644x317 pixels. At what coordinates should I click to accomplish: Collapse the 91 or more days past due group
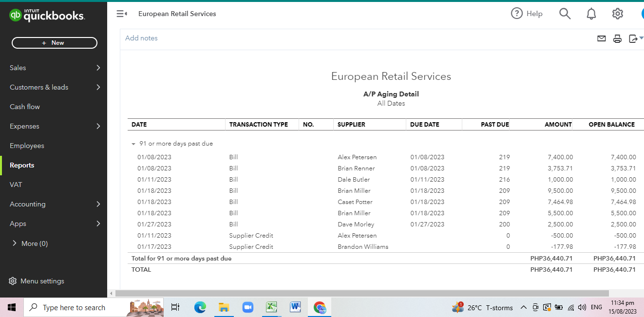point(133,144)
